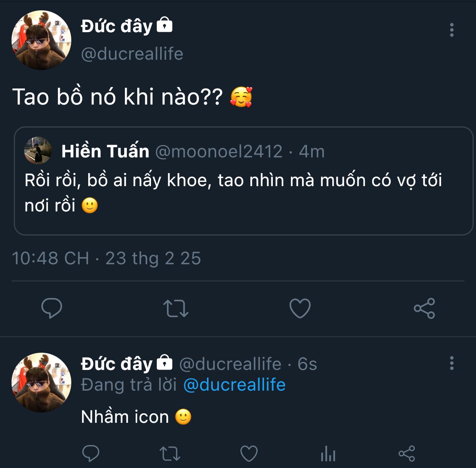
Task: Open more options menu for main tweet
Action: [x=452, y=30]
